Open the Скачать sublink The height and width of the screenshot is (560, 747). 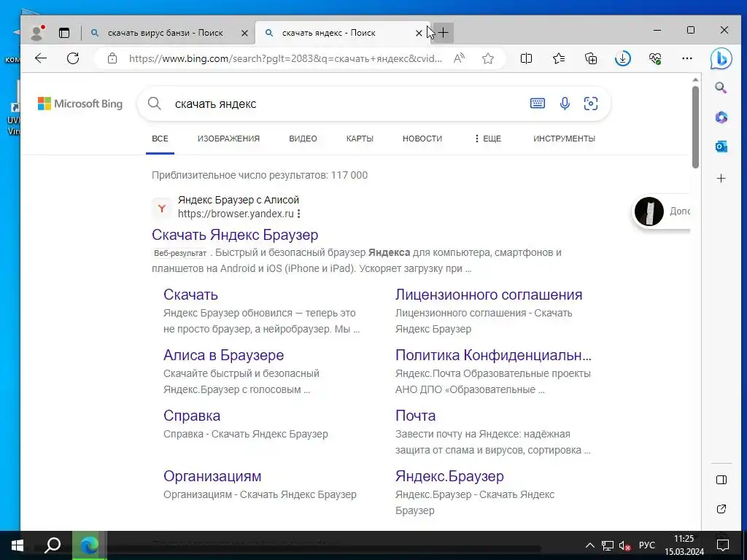(190, 295)
